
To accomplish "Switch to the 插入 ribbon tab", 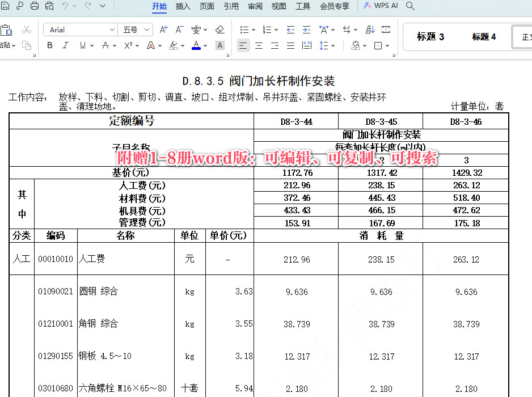I will 183,7.
